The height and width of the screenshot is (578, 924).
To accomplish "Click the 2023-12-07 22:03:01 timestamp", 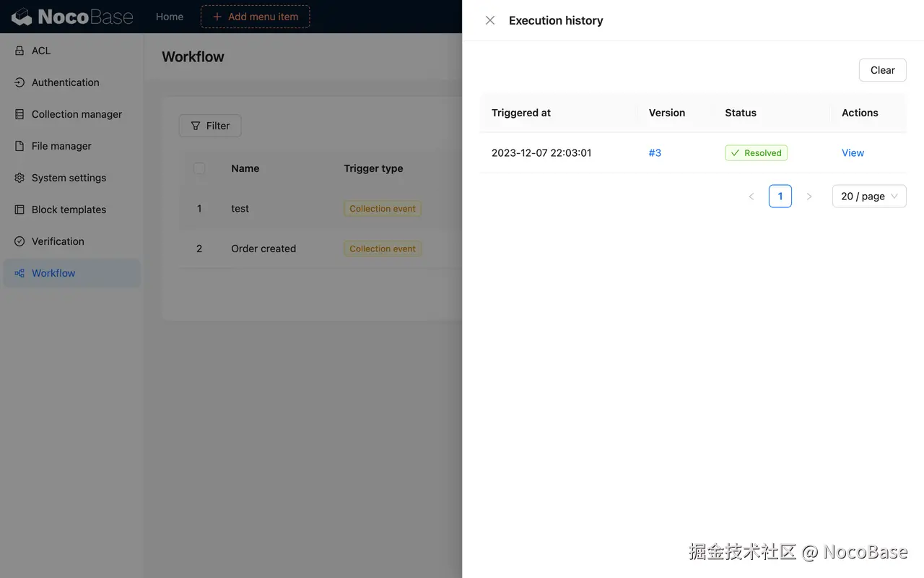I will (x=541, y=153).
